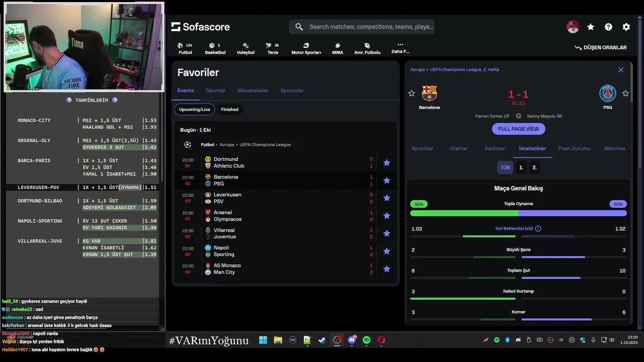Expand the Daha Fazla more-sports menu
This screenshot has width=644, height=362.
tap(400, 48)
